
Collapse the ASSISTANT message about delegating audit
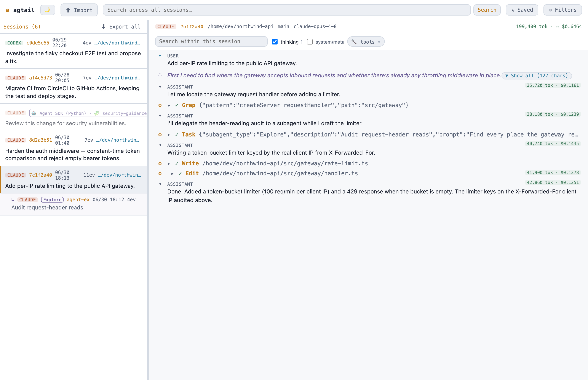[160, 116]
